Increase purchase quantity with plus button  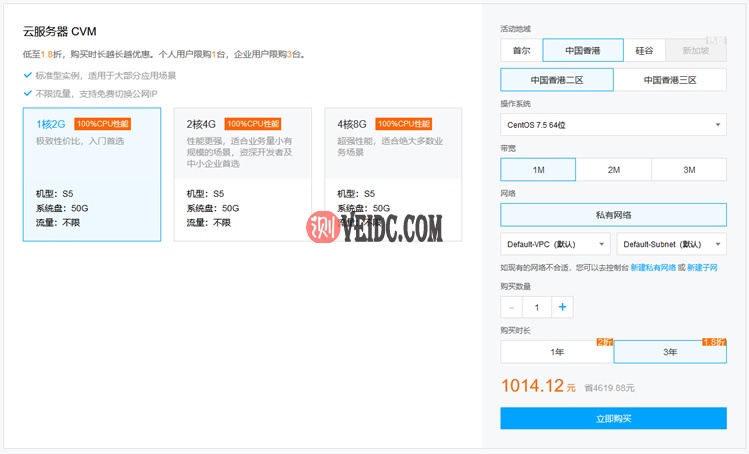click(562, 307)
